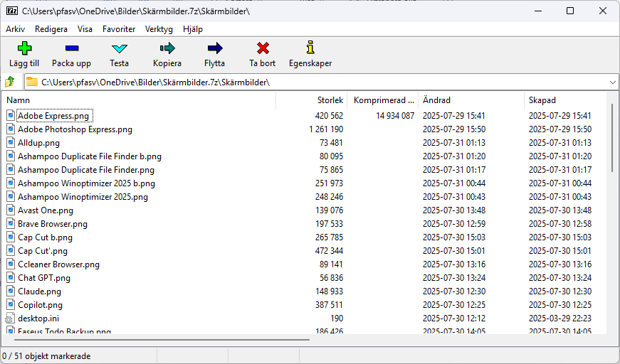Sort by the Skapad column header
Viewport: 620px width, 364px height.
565,100
